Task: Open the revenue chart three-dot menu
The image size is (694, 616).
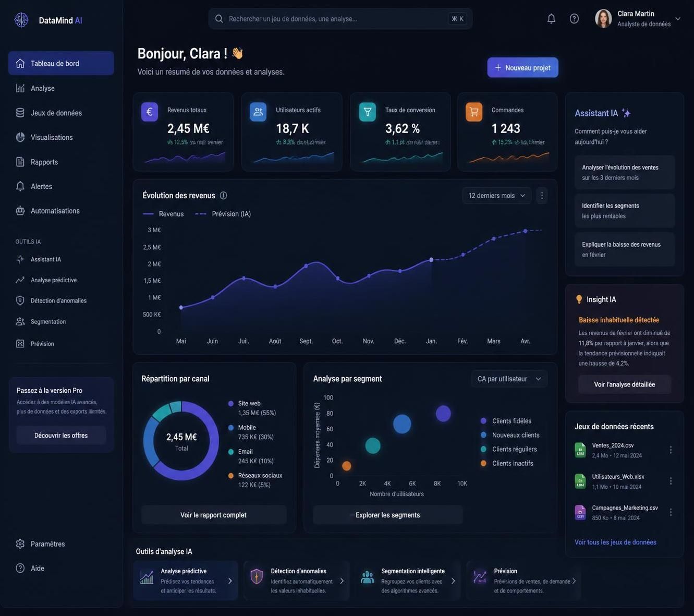Action: coord(542,196)
